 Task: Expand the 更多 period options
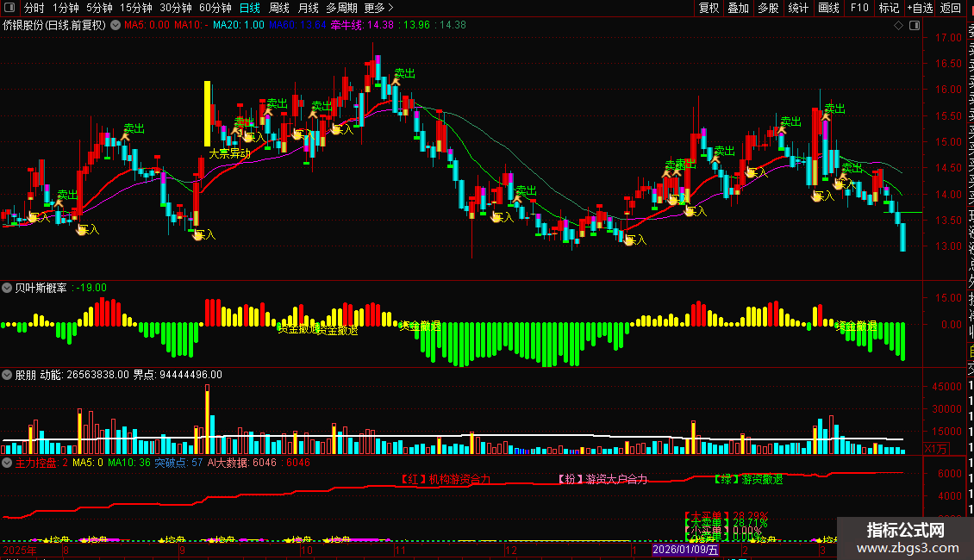(379, 8)
